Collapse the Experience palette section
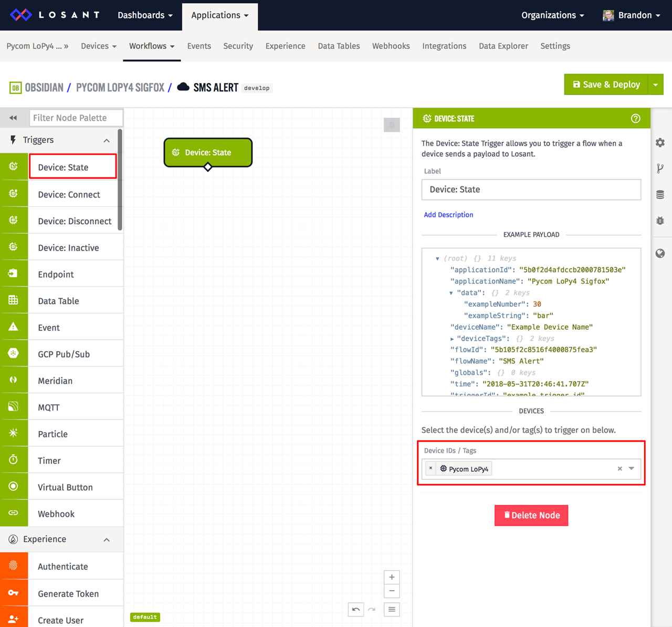 107,540
